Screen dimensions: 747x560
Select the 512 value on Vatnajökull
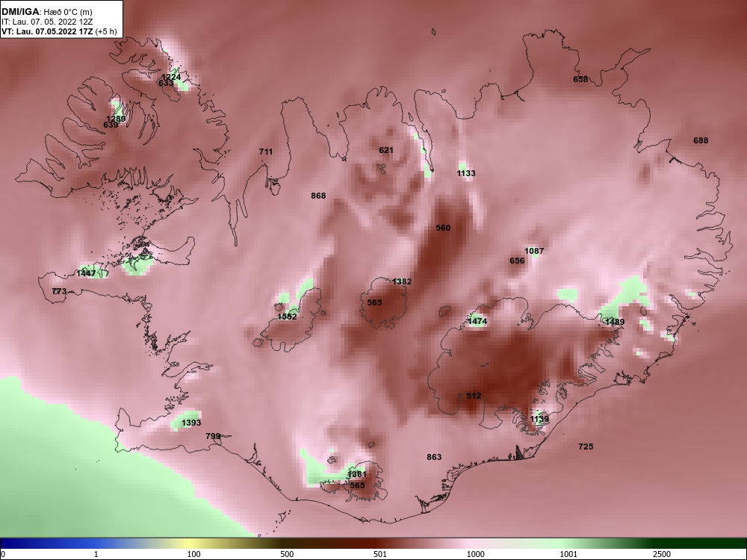coord(474,396)
